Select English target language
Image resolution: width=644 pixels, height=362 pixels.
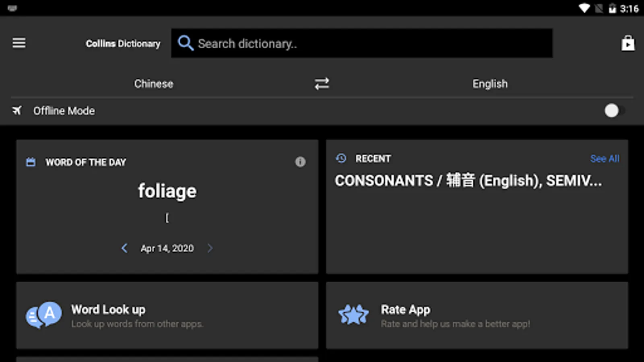coord(490,84)
